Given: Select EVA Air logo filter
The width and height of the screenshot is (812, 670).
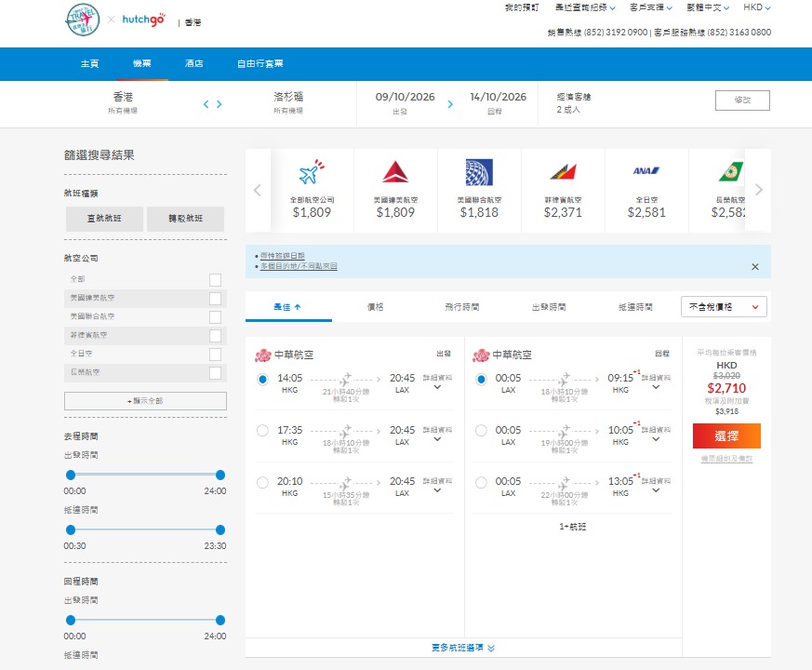Looking at the screenshot, I should 731,171.
